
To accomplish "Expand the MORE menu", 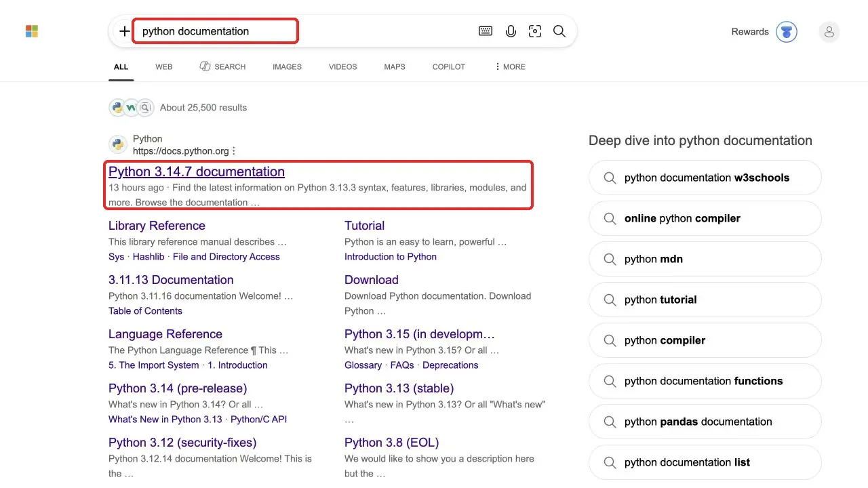I will coord(510,66).
